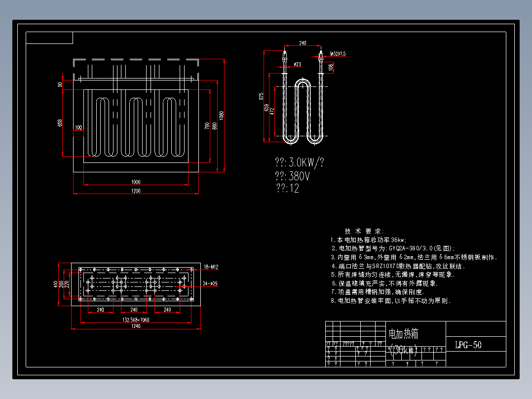Select the 472 dimension text
Viewport: 532px width, 399px height.
[272, 111]
